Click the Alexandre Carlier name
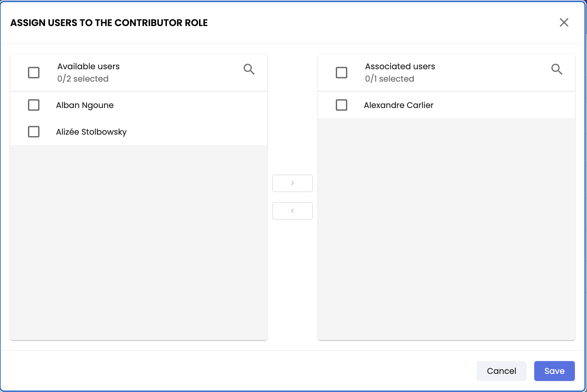 pos(398,105)
